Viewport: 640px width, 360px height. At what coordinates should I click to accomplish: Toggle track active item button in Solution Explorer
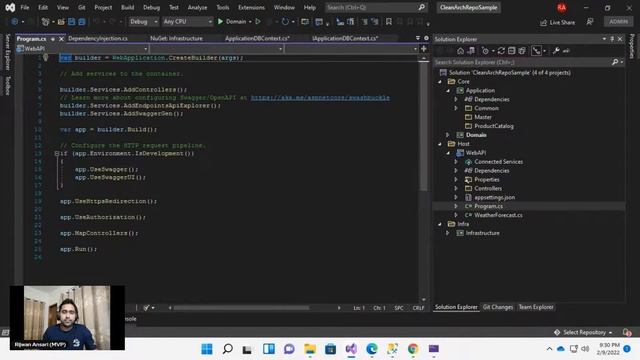coord(536,51)
